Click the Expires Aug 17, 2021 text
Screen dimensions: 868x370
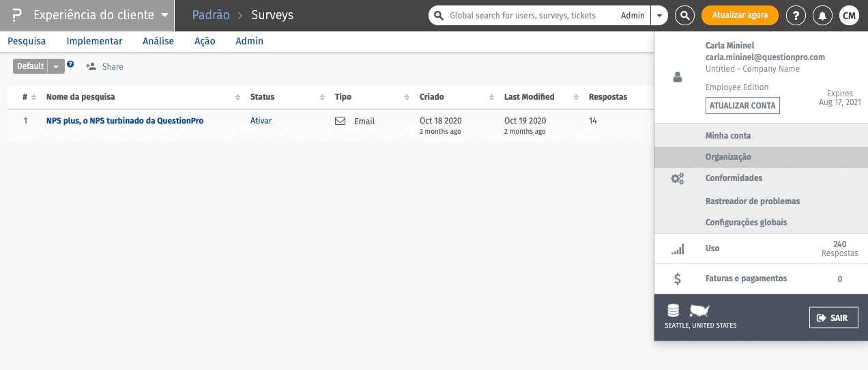pos(840,98)
